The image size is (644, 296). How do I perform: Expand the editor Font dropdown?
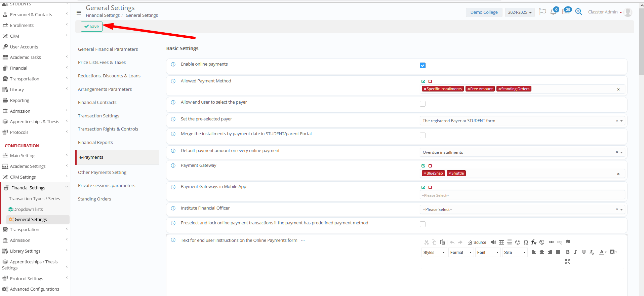coord(488,253)
